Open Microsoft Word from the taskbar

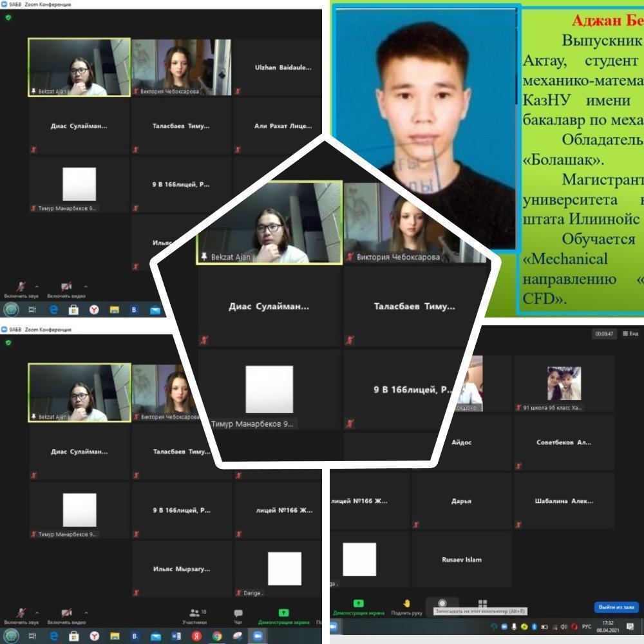[176, 636]
